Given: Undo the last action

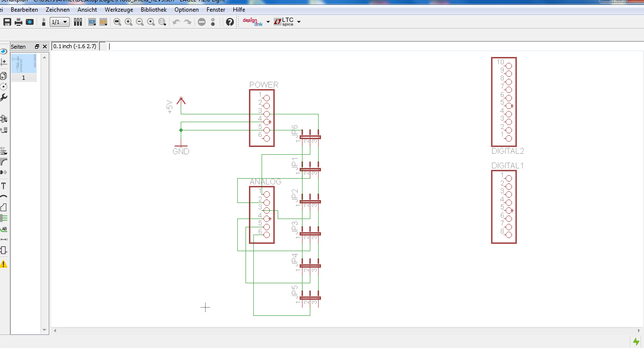Looking at the screenshot, I should [x=176, y=22].
